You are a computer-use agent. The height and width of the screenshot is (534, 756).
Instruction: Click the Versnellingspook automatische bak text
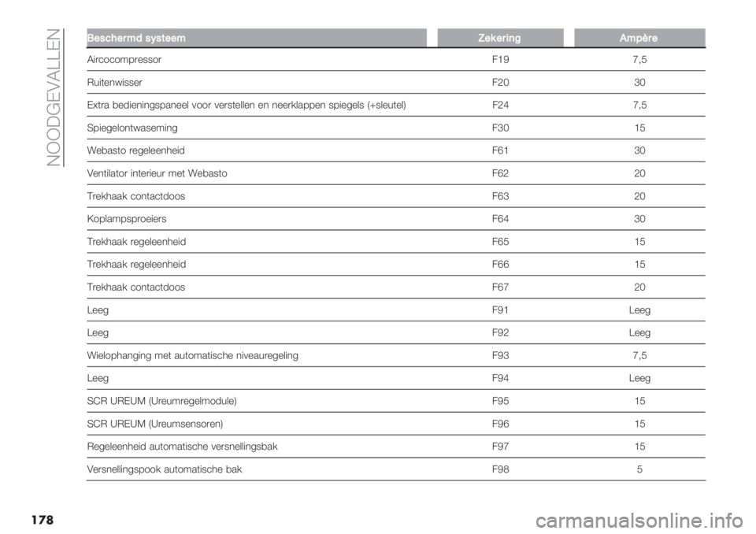click(165, 469)
